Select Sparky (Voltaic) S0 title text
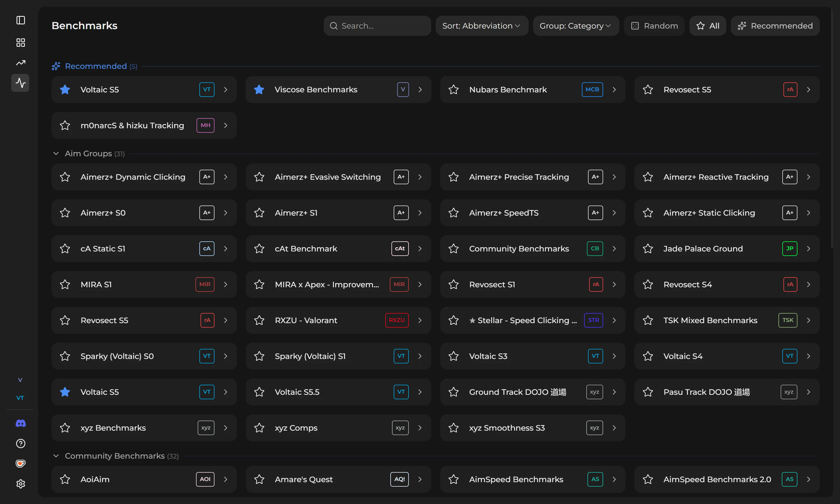This screenshot has width=840, height=504. (x=117, y=356)
